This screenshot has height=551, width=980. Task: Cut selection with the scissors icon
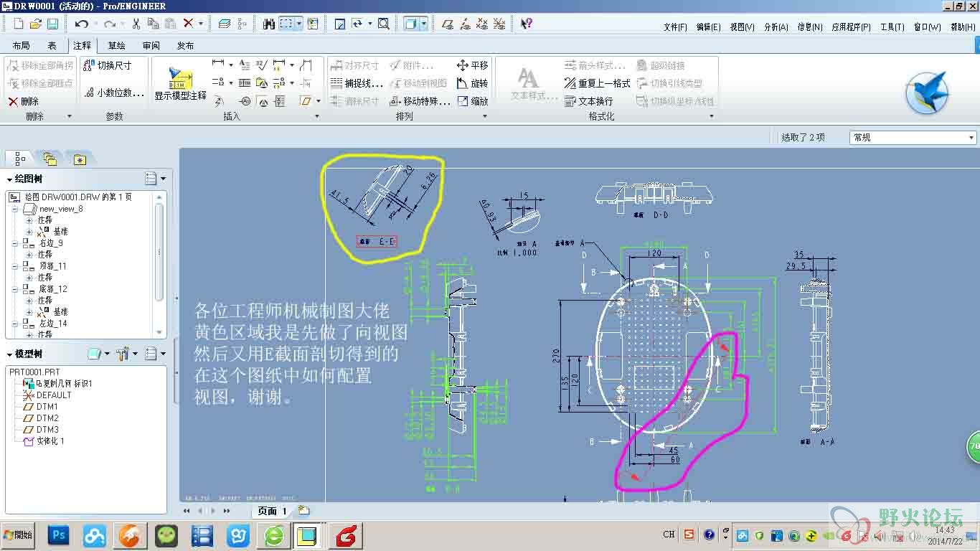click(x=136, y=24)
